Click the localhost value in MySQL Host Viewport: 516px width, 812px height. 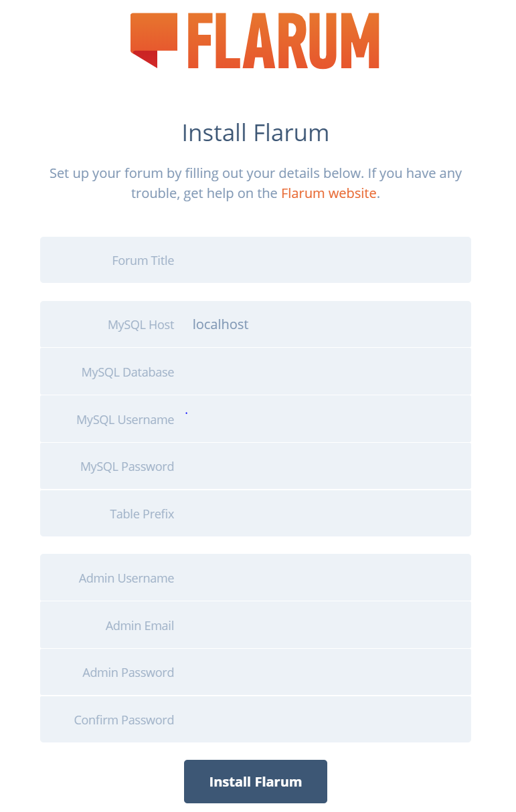[x=221, y=324]
